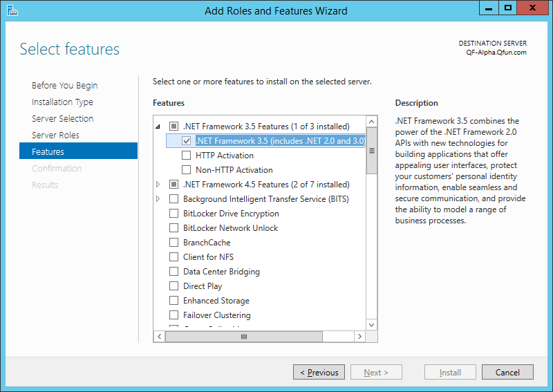The image size is (553, 392).
Task: Click the horizontal scrollbar thumb
Action: (243, 337)
